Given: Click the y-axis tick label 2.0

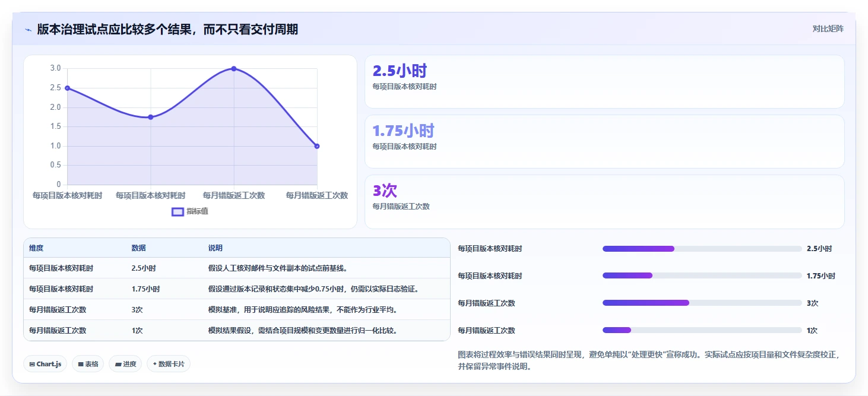Looking at the screenshot, I should [x=55, y=107].
